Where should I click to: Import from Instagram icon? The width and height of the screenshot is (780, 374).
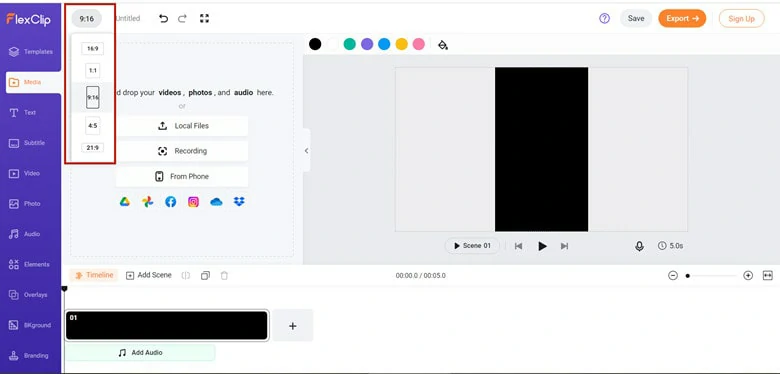tap(194, 201)
